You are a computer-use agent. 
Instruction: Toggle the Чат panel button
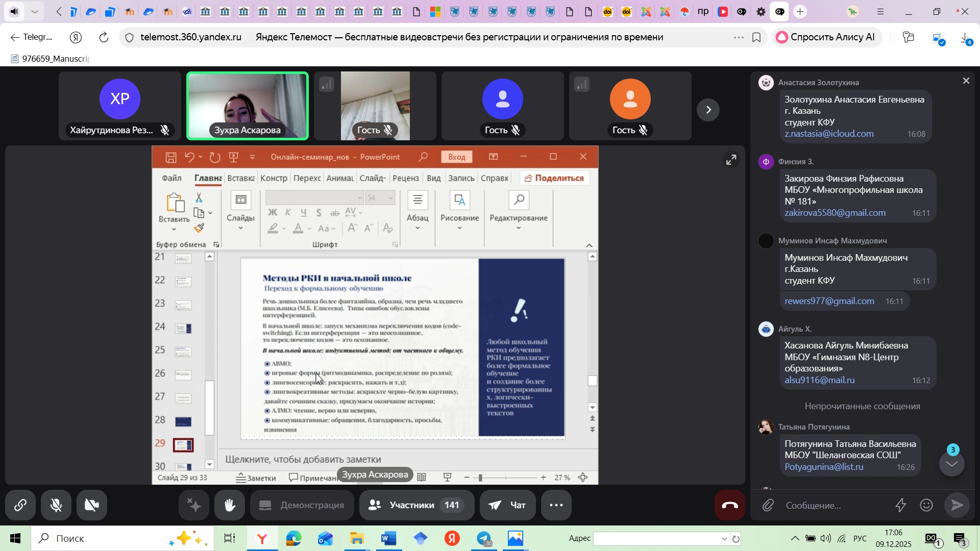click(507, 505)
